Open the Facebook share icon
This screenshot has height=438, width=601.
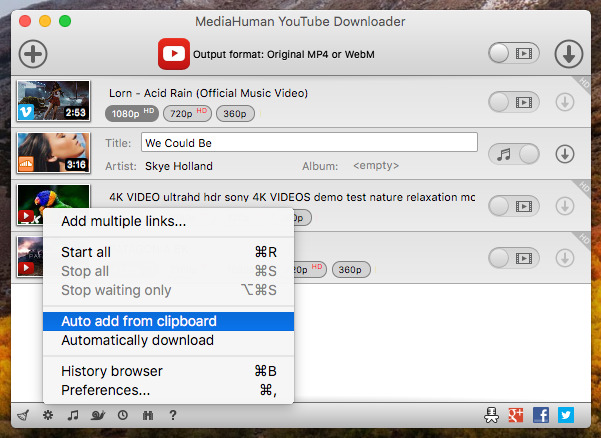click(541, 415)
